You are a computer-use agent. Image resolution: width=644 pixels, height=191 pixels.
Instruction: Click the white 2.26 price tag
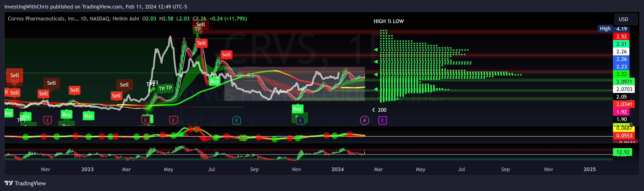(621, 51)
